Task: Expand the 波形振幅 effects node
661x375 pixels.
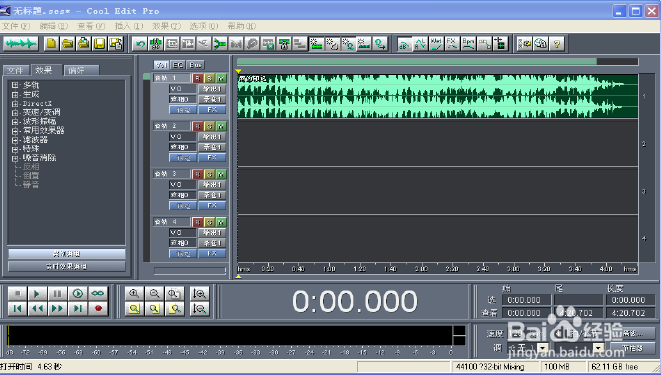Action: coord(15,122)
